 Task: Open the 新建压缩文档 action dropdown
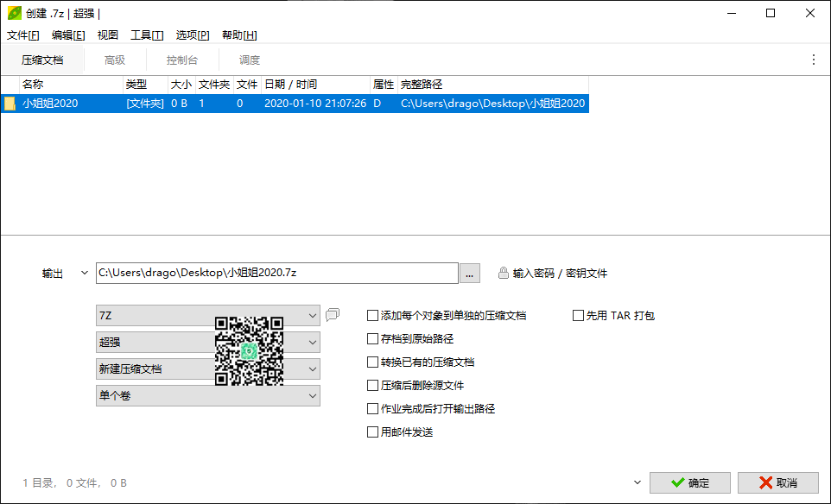pyautogui.click(x=207, y=369)
